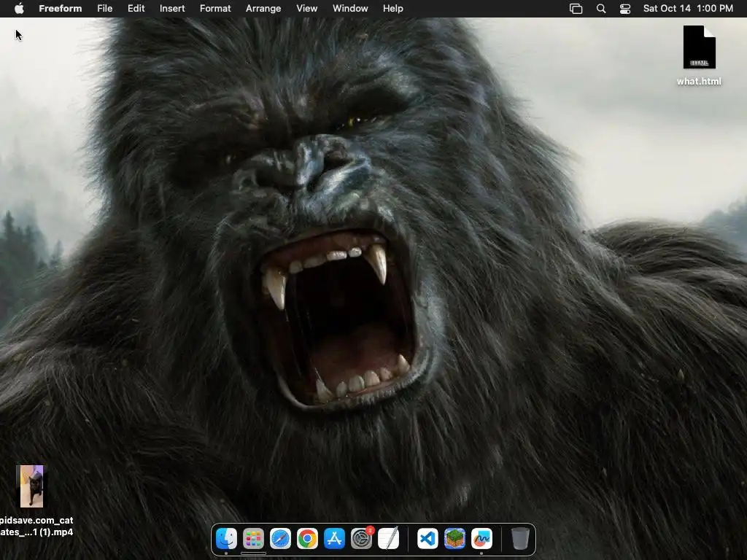Open Launchpad in the Dock
The image size is (747, 560).
click(x=253, y=539)
